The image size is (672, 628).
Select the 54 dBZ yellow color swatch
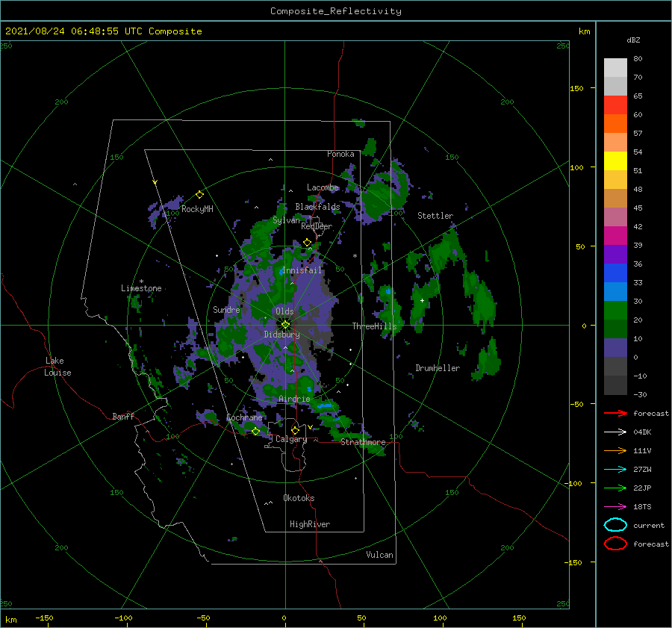tap(615, 161)
